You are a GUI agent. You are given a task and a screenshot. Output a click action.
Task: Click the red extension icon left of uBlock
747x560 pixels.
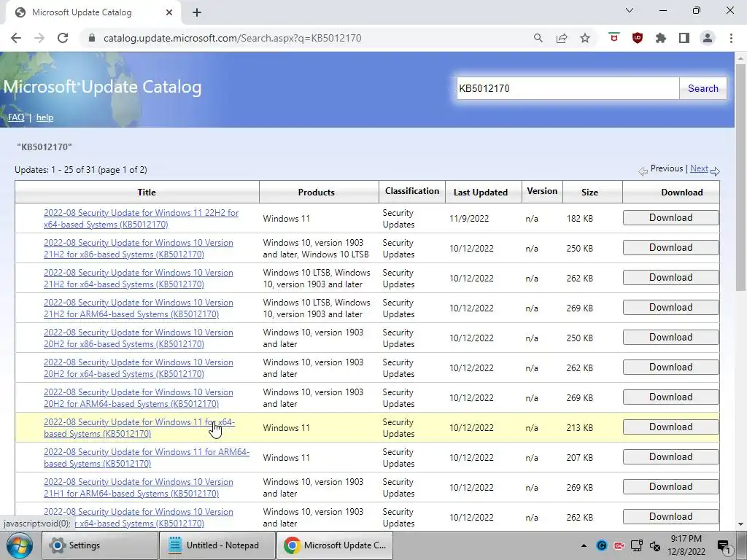[x=614, y=38]
